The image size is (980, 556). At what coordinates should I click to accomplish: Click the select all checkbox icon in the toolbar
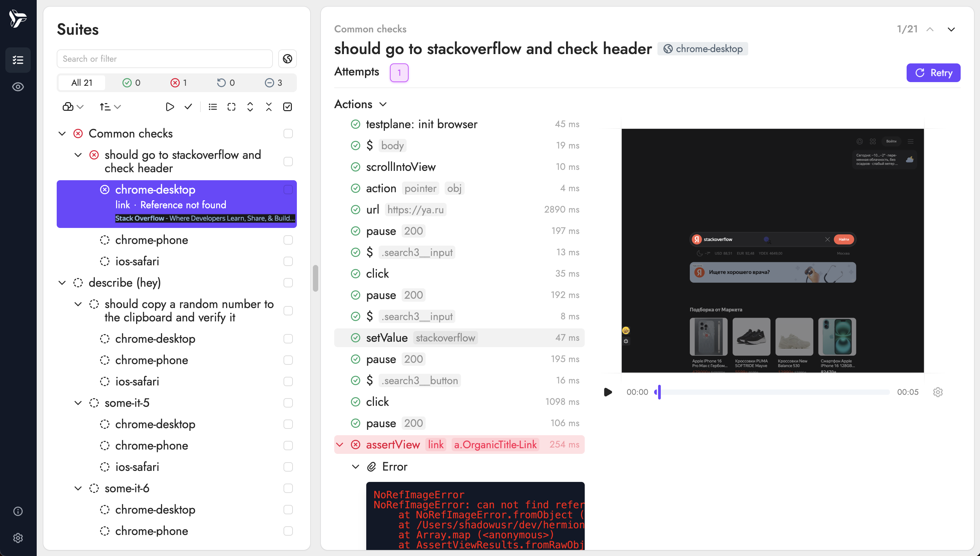click(x=287, y=107)
